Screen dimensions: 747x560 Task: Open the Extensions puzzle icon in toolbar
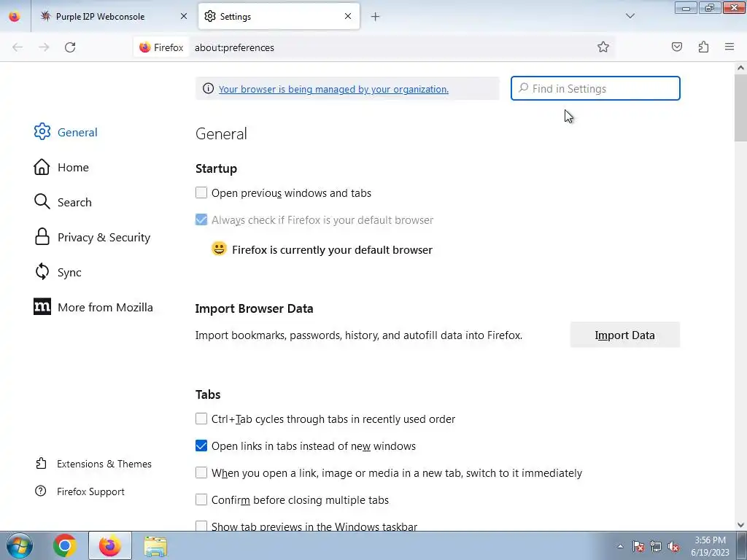click(x=703, y=47)
